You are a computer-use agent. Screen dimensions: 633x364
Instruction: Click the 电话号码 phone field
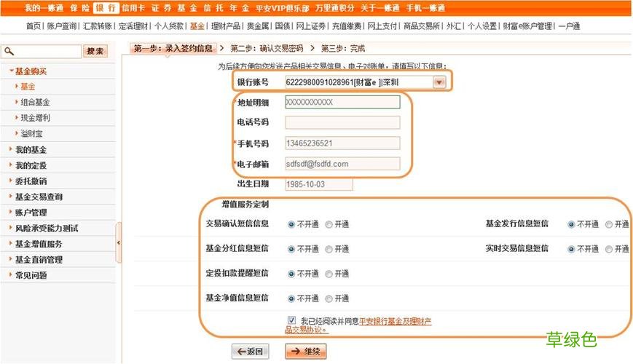click(x=342, y=122)
